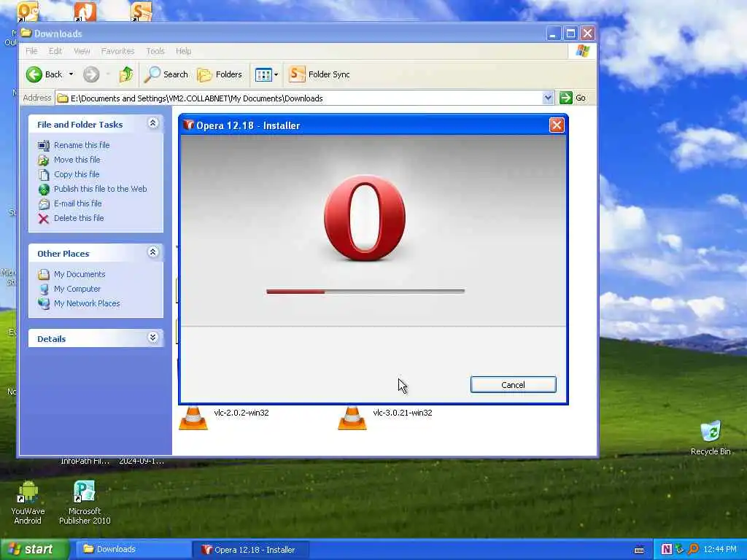Minimize the Downloads window

[x=553, y=34]
